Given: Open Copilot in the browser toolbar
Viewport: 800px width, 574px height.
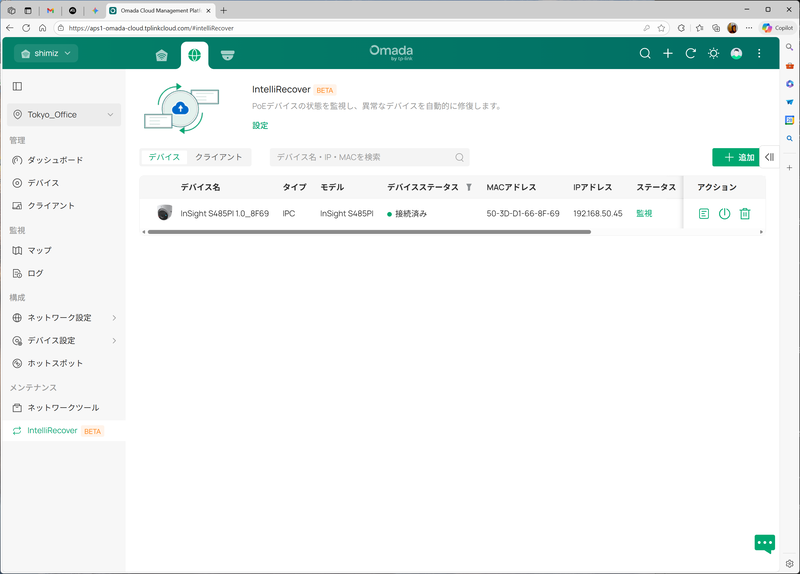Looking at the screenshot, I should 778,28.
